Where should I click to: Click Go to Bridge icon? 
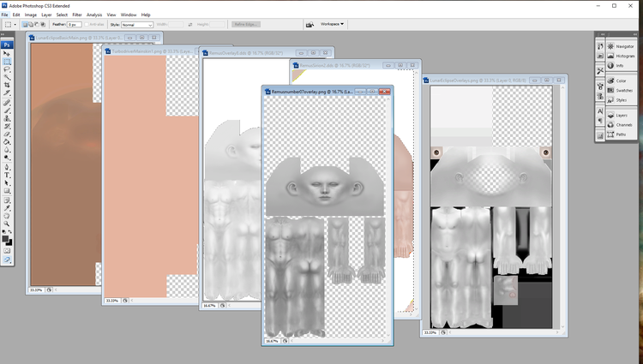tap(309, 25)
